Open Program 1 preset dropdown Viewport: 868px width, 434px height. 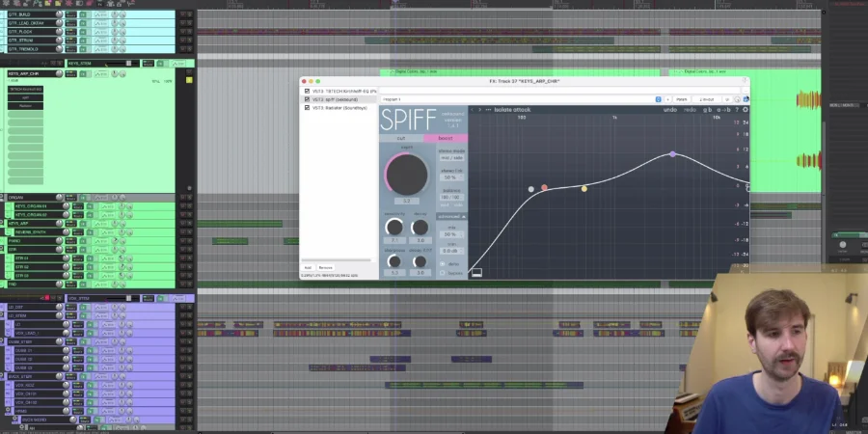coord(522,99)
